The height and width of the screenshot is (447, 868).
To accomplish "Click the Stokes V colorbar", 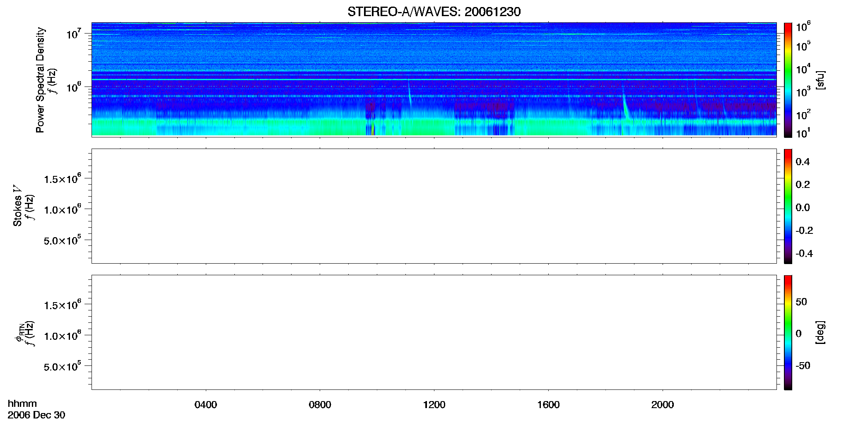I will point(788,206).
